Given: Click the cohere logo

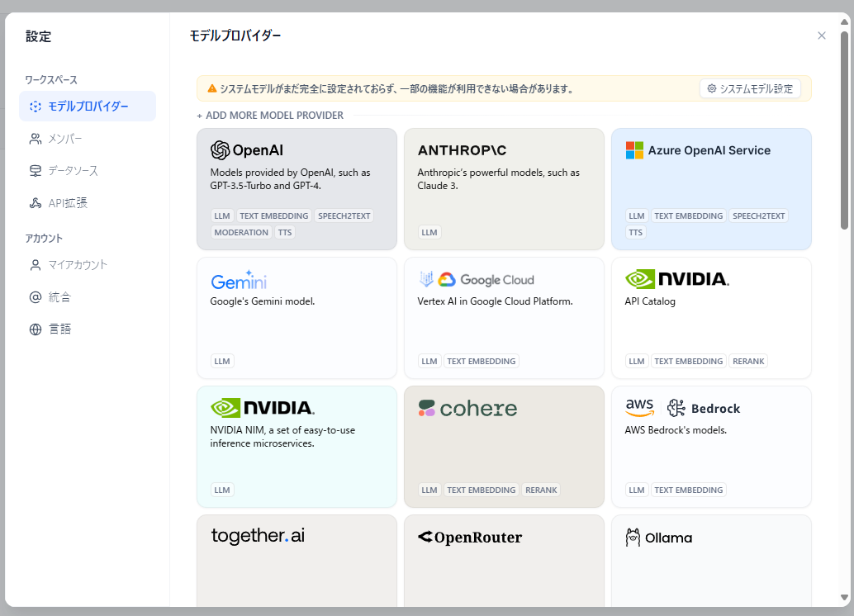Looking at the screenshot, I should (467, 409).
